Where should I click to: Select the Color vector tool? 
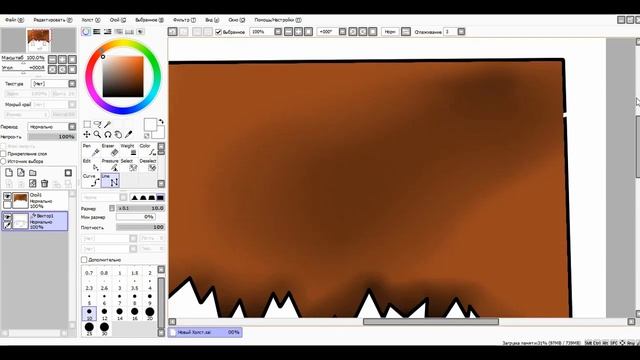[x=147, y=150]
